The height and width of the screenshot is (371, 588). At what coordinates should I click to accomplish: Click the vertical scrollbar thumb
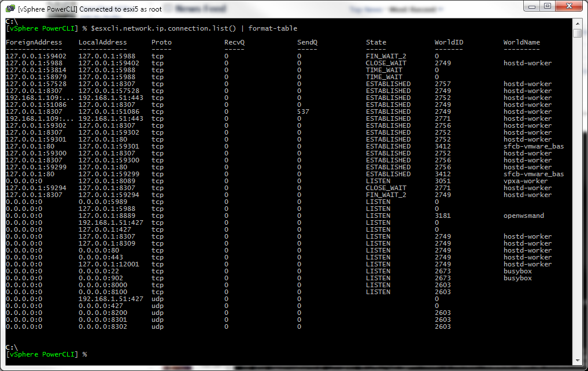(578, 34)
